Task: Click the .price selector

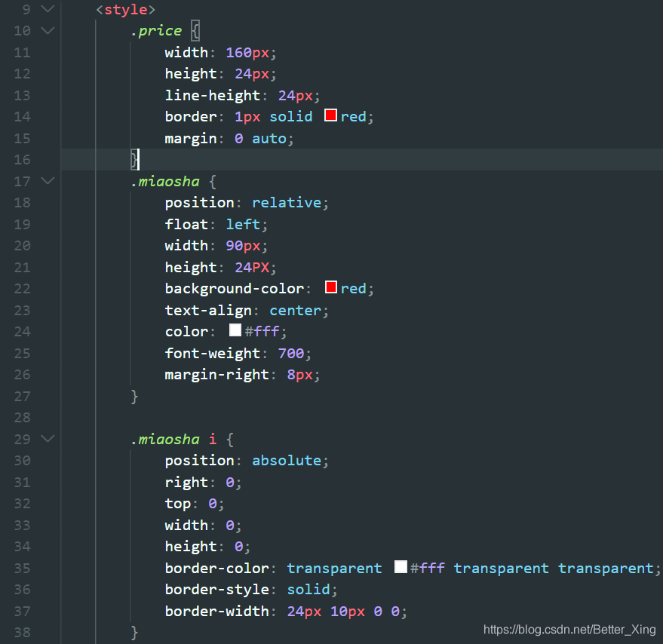Action: (156, 31)
